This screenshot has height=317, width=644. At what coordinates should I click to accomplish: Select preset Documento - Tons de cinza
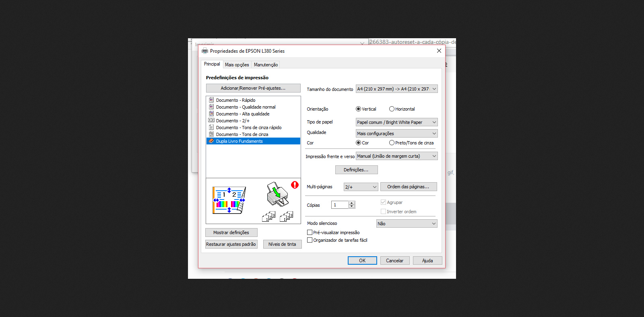point(253,134)
